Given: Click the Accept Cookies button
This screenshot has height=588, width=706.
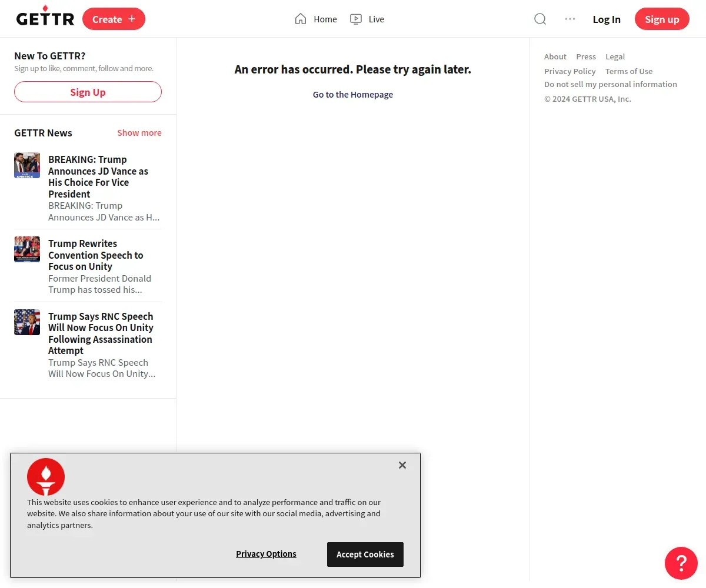Looking at the screenshot, I should click(365, 554).
